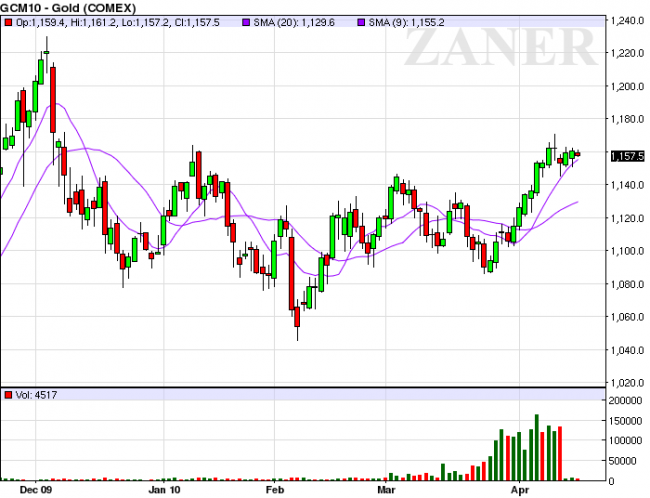This screenshot has height=498, width=650.
Task: Click the 1,140.0 price axis label
Action: 627,185
